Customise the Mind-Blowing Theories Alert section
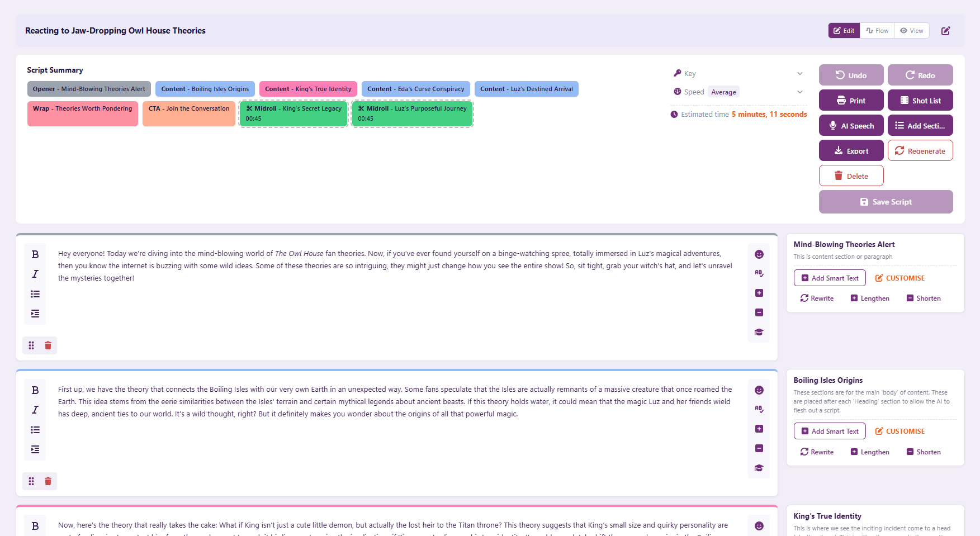 point(900,278)
